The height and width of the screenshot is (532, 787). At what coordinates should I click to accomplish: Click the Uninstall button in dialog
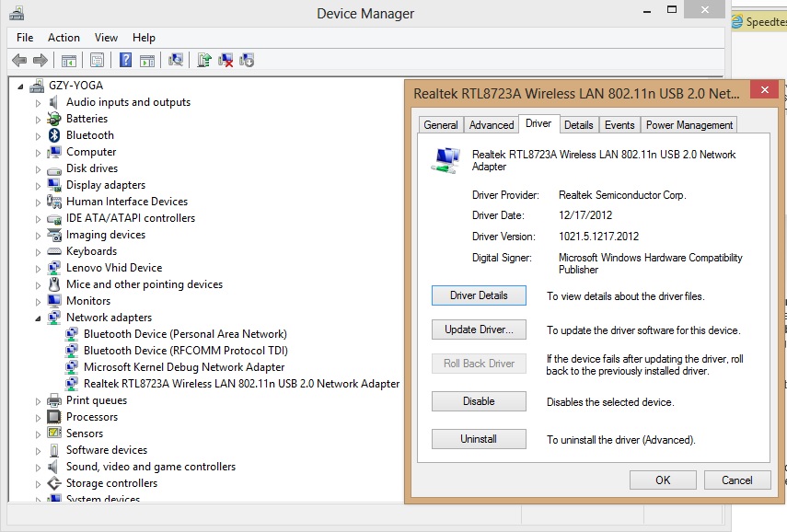479,439
